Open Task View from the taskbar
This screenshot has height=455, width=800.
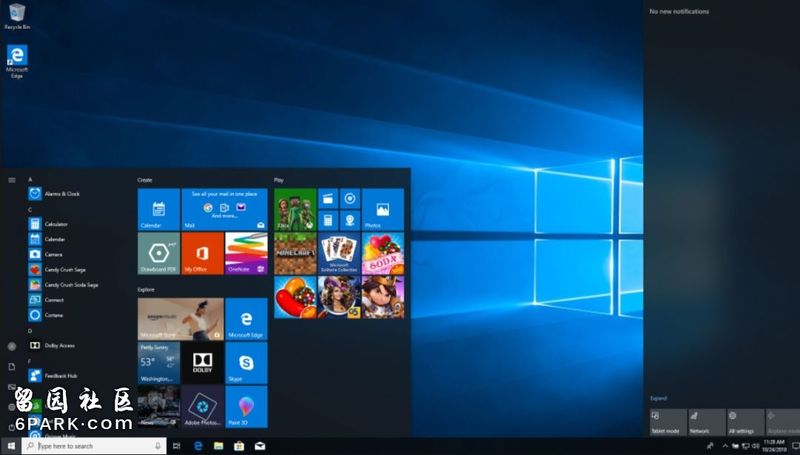tap(177, 446)
